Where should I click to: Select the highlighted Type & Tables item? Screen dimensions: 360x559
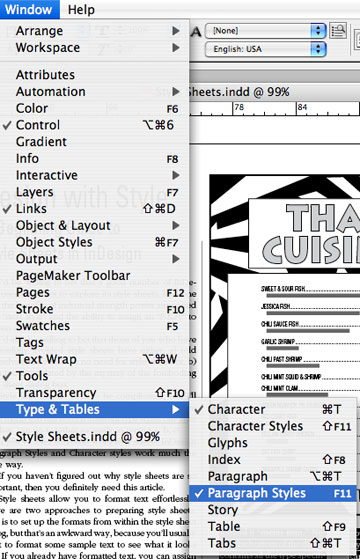click(x=94, y=410)
